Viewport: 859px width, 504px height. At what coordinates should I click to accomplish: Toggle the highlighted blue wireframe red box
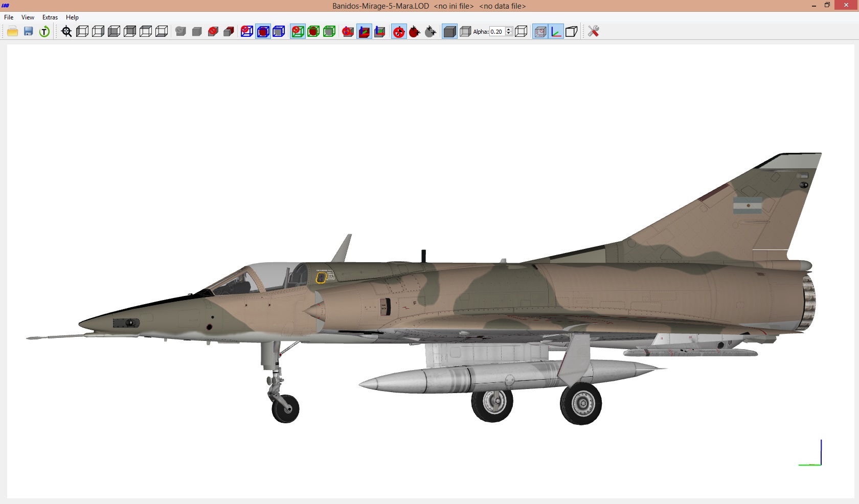pos(263,32)
